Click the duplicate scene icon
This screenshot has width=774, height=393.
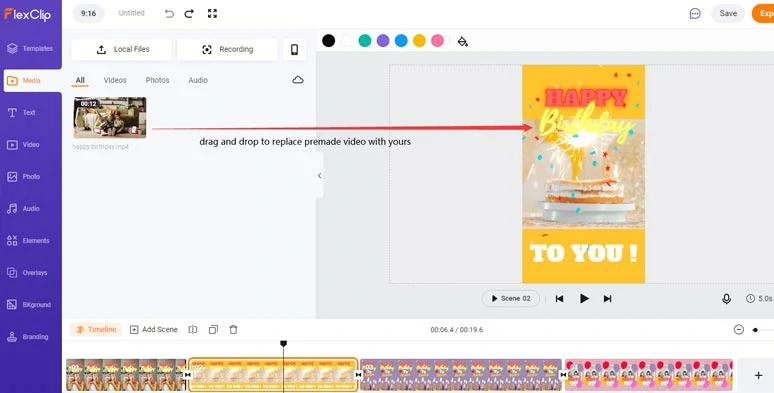(213, 329)
